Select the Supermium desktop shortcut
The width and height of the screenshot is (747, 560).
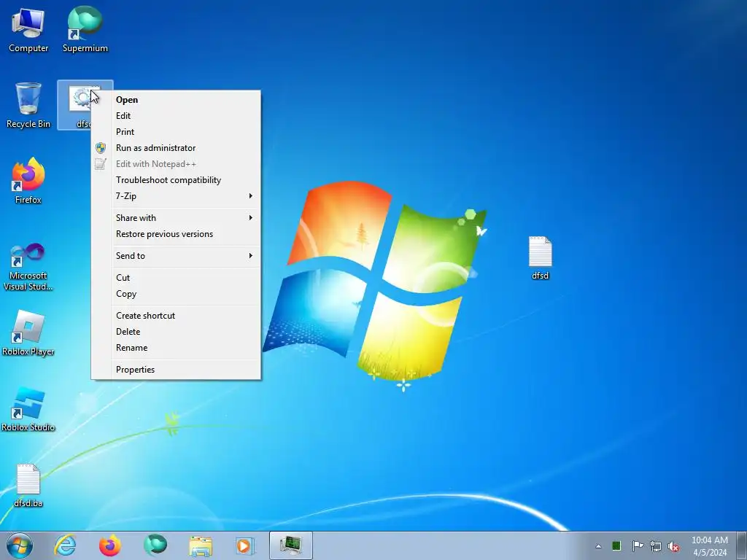[x=85, y=30]
